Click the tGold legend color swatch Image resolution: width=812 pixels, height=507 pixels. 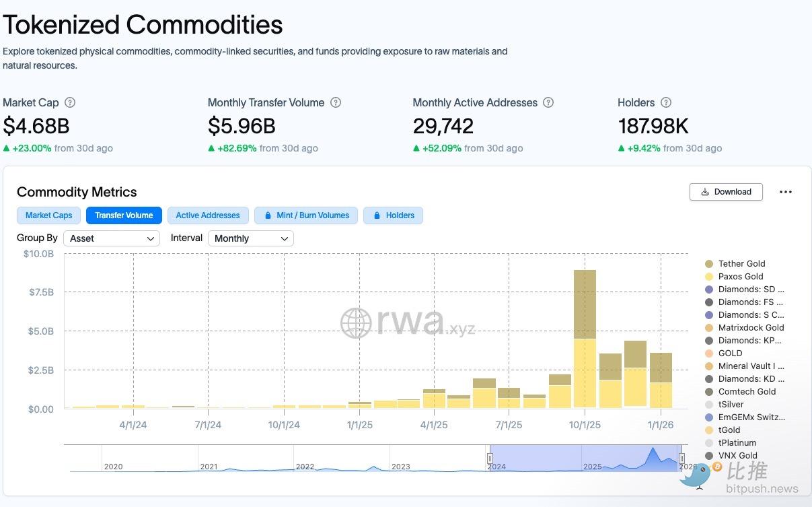[709, 430]
